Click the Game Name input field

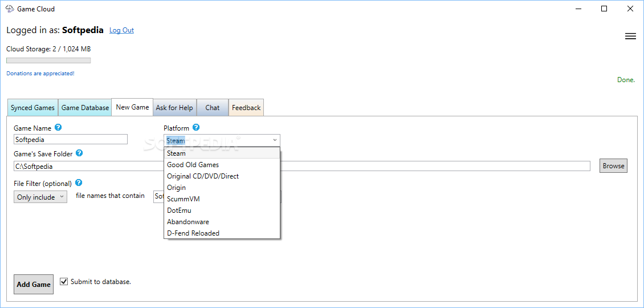coord(71,139)
